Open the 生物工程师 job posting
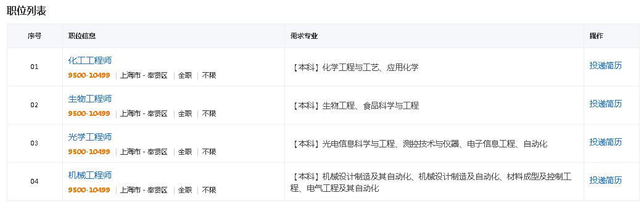644x222 pixels. pos(89,99)
